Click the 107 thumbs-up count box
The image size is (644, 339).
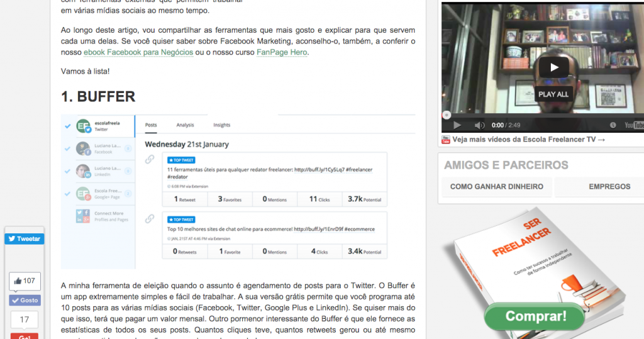(x=25, y=281)
